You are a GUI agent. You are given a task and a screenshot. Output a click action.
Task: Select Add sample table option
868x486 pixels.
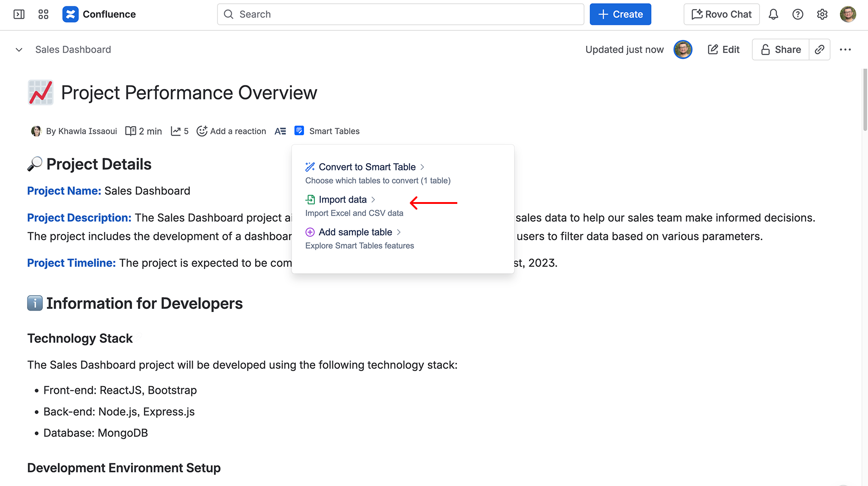point(355,232)
